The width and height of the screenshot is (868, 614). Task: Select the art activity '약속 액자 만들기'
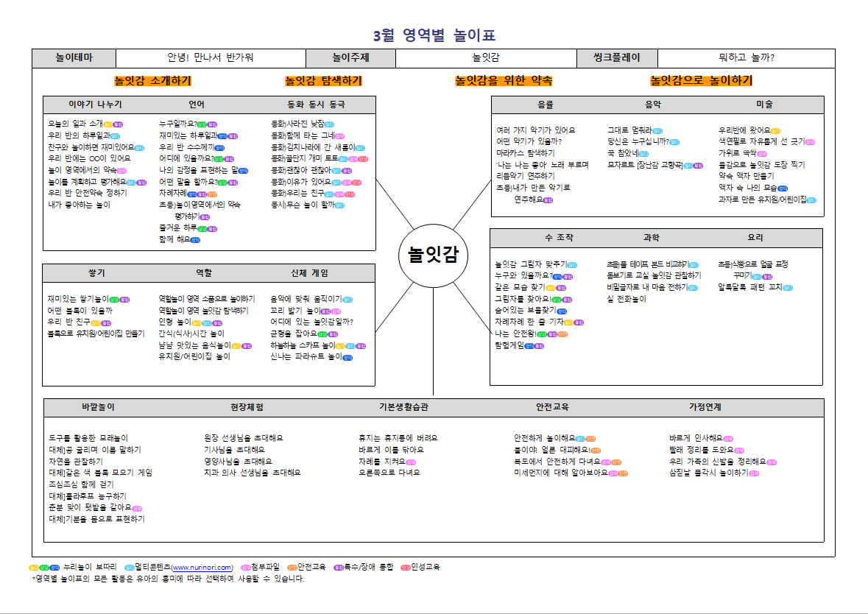click(747, 176)
